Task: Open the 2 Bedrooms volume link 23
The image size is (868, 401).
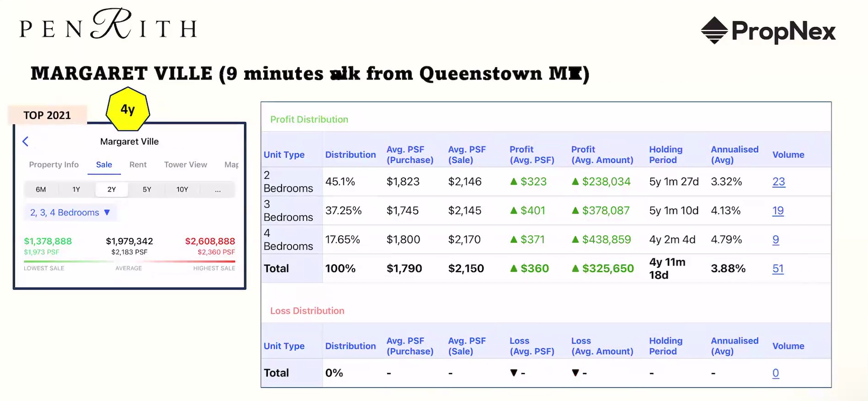Action: coord(778,182)
